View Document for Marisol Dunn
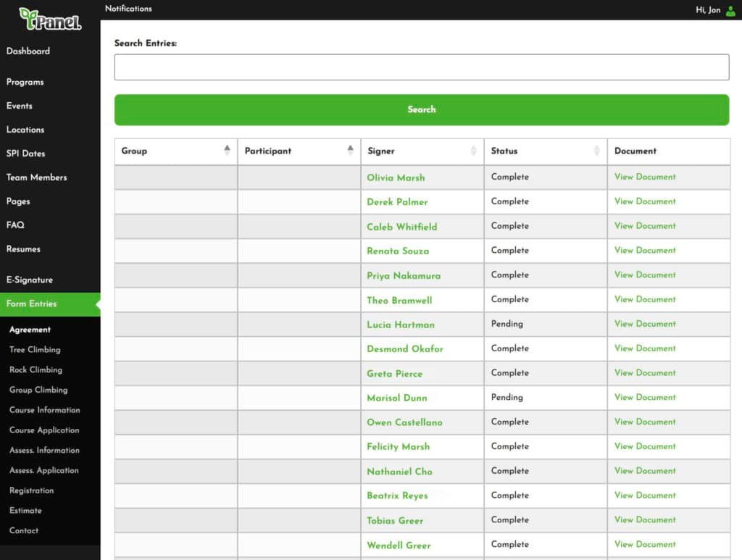 click(645, 397)
